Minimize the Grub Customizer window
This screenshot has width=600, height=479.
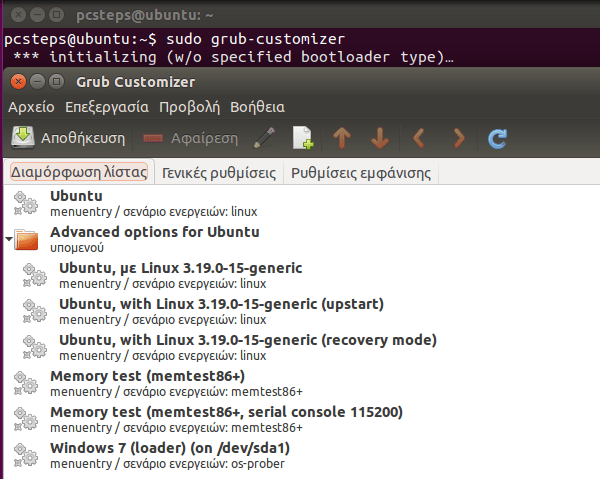(x=37, y=81)
